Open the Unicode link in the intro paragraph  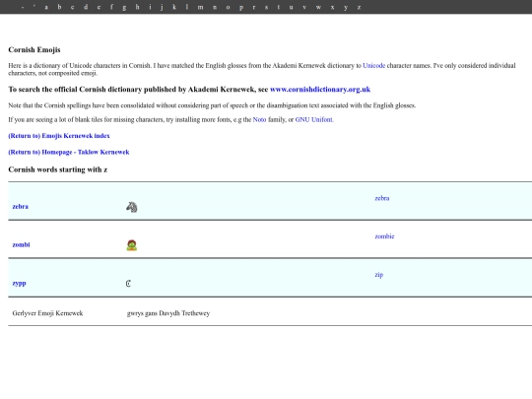click(x=374, y=65)
